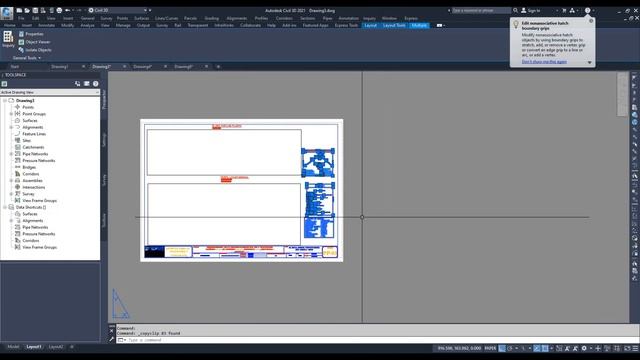Click the coordinate readout in the status bar
This screenshot has width=640, height=360.
[x=459, y=348]
